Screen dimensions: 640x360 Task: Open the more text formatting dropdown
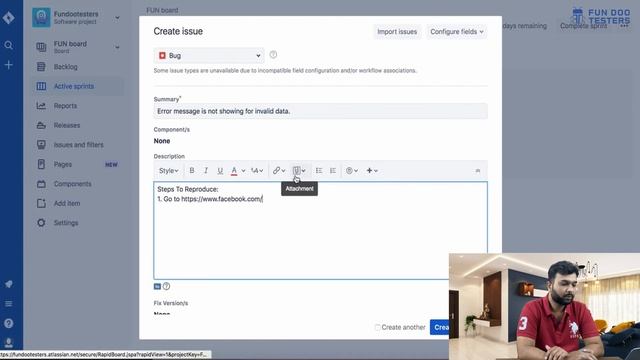(257, 171)
